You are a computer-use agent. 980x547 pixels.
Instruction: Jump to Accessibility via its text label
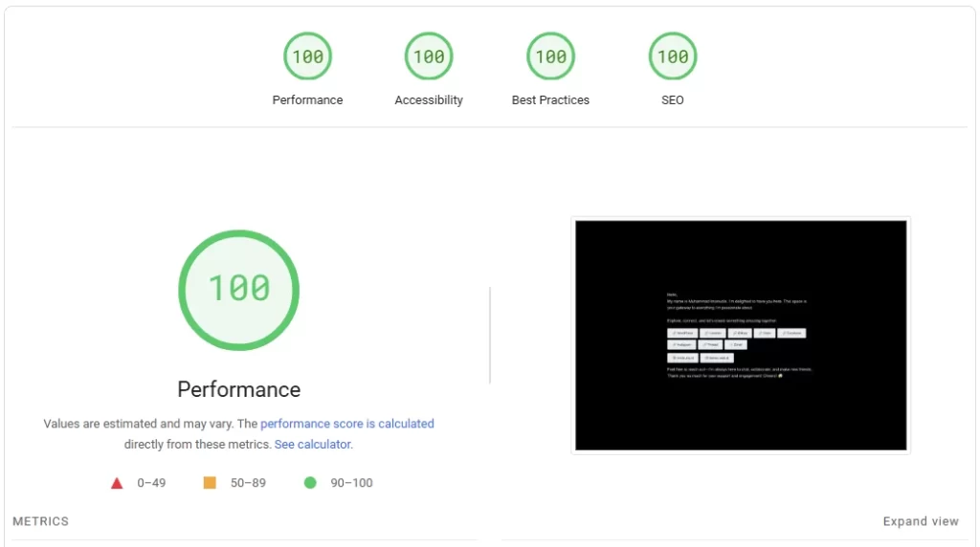point(429,100)
